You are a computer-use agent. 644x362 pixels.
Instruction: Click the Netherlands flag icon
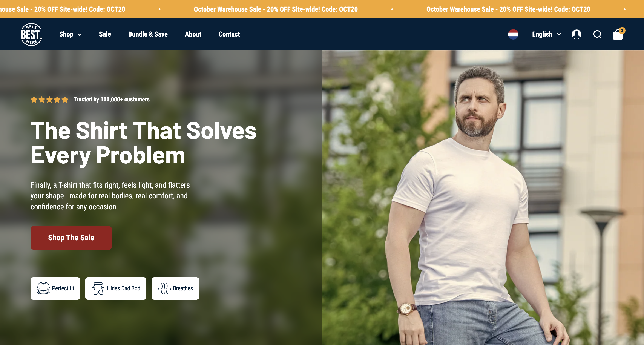pos(513,34)
